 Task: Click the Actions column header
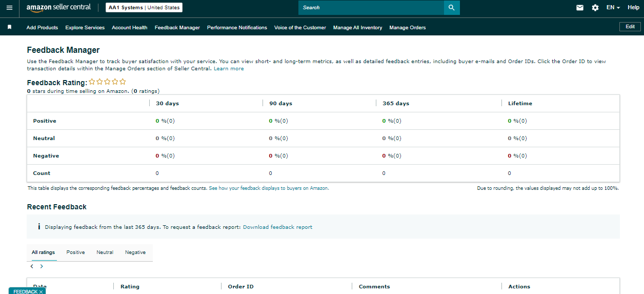tap(519, 287)
